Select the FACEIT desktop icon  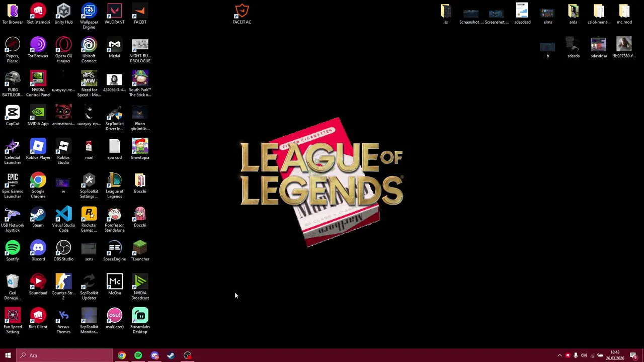[140, 14]
